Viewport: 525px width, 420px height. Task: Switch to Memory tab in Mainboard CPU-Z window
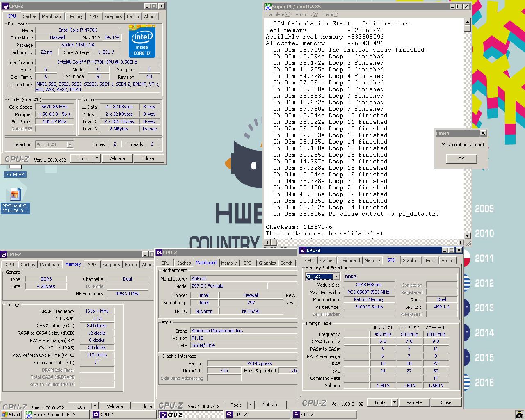pyautogui.click(x=229, y=263)
